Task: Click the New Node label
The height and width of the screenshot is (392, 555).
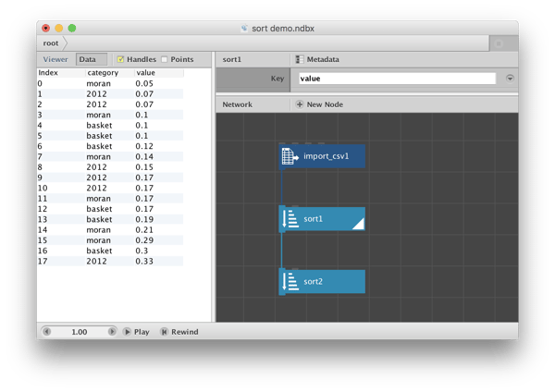Action: 325,104
